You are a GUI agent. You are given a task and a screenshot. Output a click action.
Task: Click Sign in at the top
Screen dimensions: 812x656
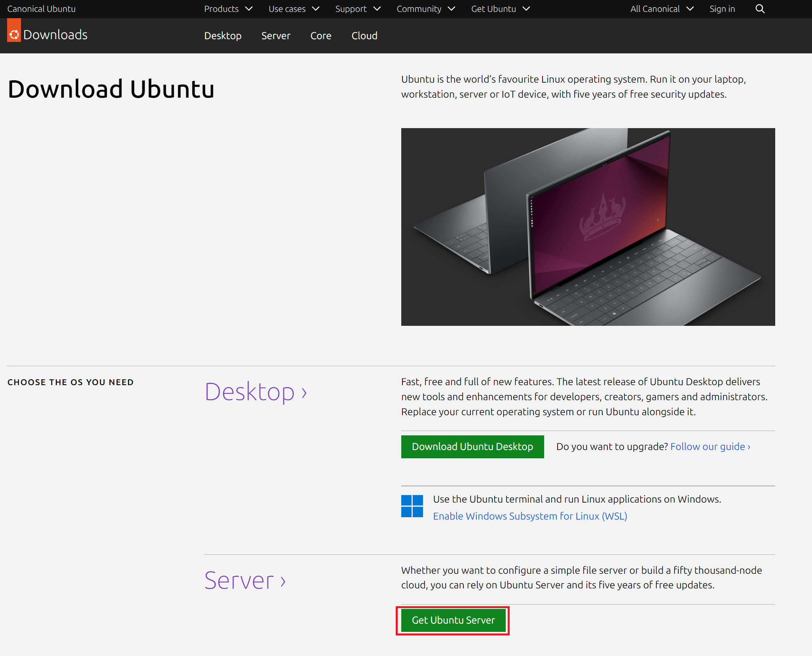(x=722, y=9)
